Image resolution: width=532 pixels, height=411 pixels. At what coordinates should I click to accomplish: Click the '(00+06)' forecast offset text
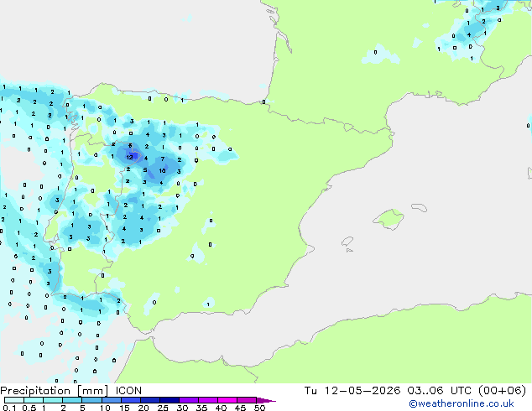tap(502, 391)
